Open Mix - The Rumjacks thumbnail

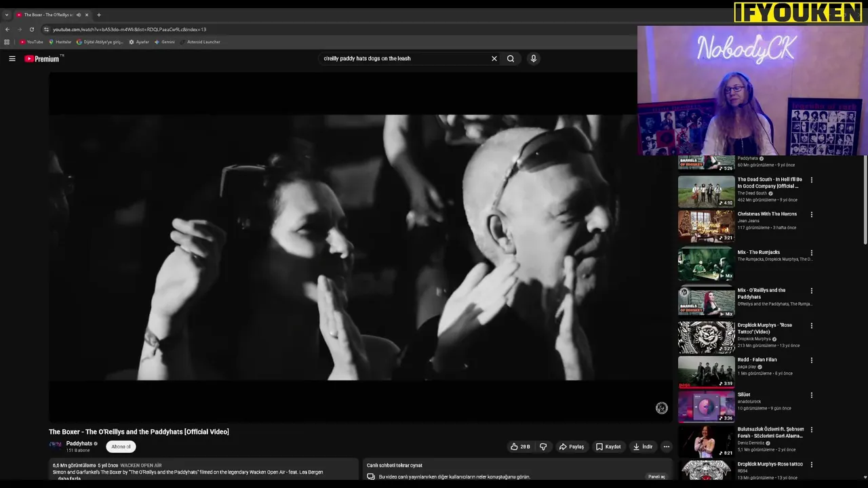coord(706,264)
